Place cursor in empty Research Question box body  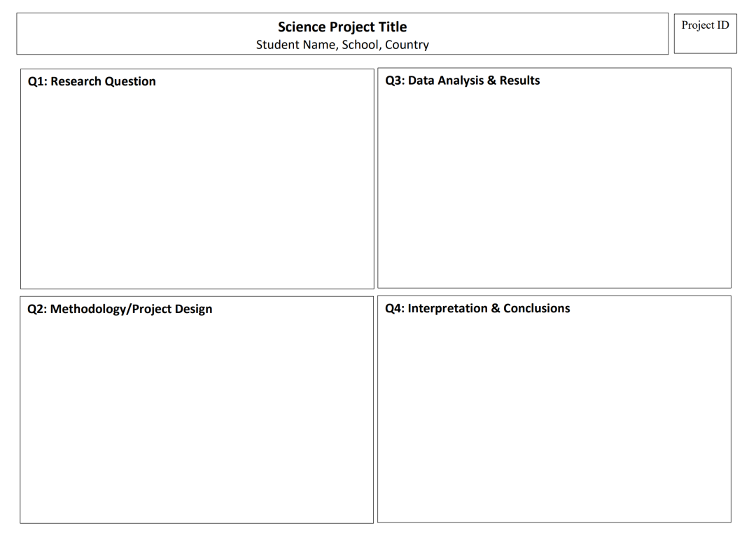click(197, 189)
